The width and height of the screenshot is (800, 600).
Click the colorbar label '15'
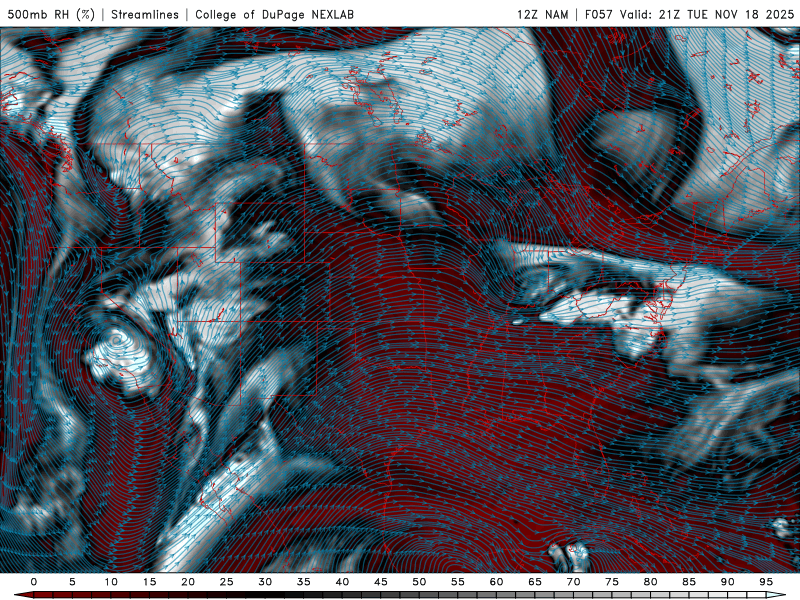point(149,582)
